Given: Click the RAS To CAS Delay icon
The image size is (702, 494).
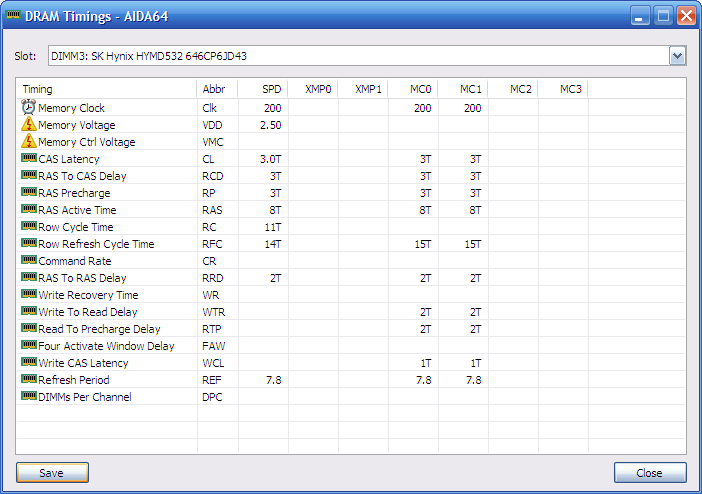Looking at the screenshot, I should pyautogui.click(x=28, y=176).
